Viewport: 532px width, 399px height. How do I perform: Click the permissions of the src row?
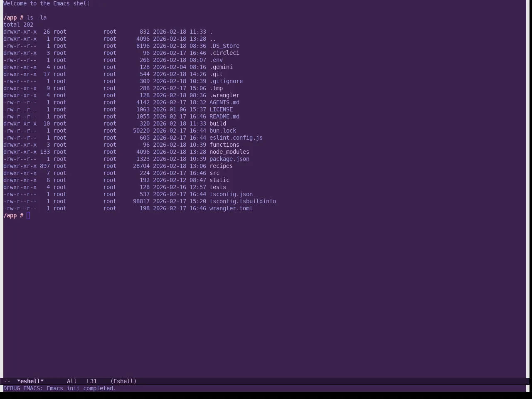tap(20, 173)
